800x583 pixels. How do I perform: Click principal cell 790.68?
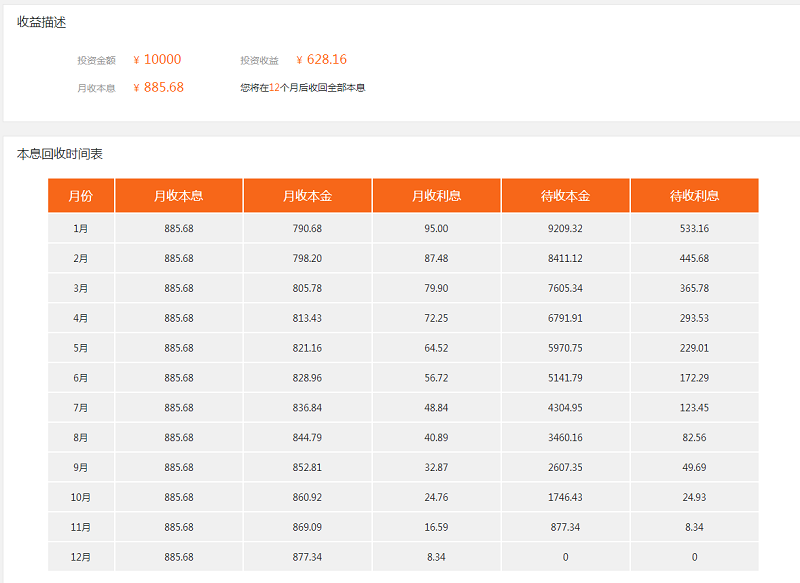[x=307, y=229]
